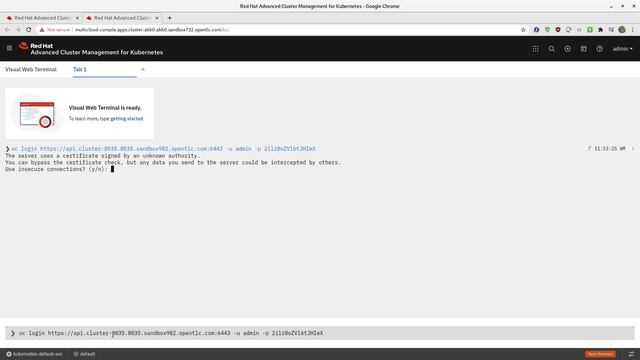Click the green square extension icon
This screenshot has height=360, width=640.
pos(590,30)
